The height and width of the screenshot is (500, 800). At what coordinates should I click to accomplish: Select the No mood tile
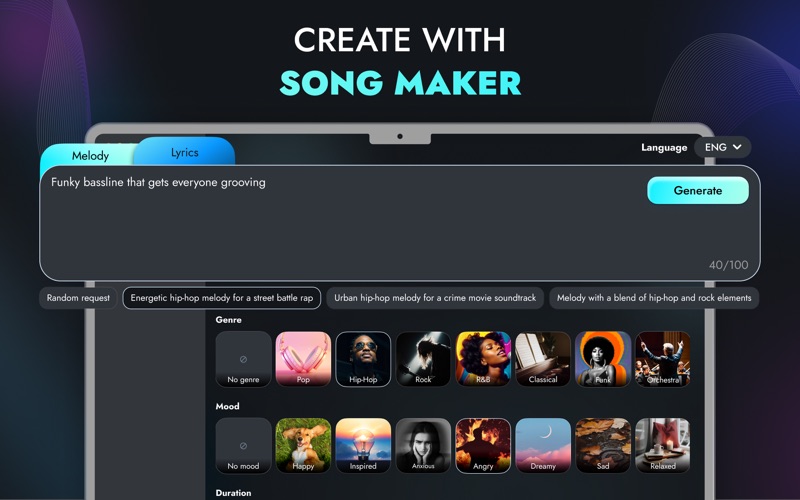243,446
